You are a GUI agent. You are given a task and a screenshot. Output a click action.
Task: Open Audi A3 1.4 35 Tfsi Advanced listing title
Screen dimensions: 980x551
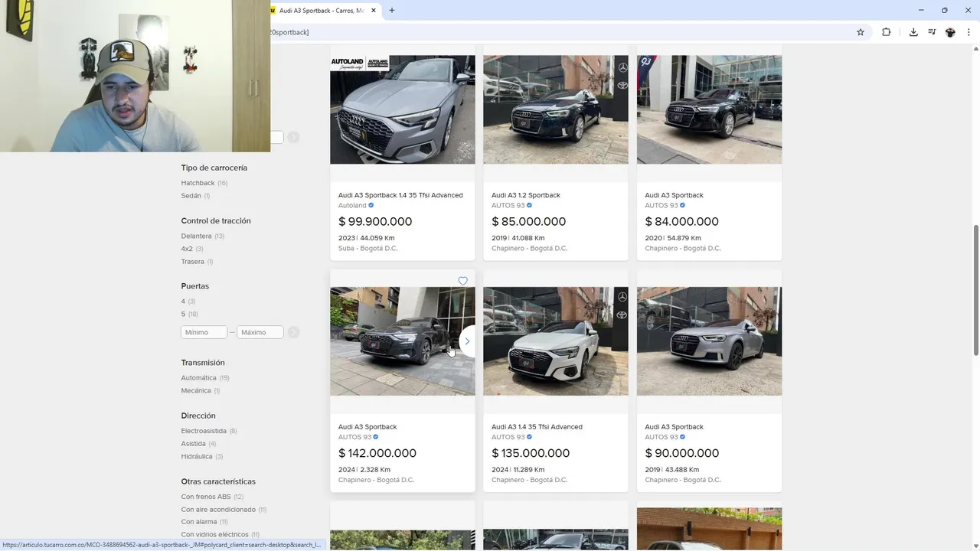pos(537,427)
